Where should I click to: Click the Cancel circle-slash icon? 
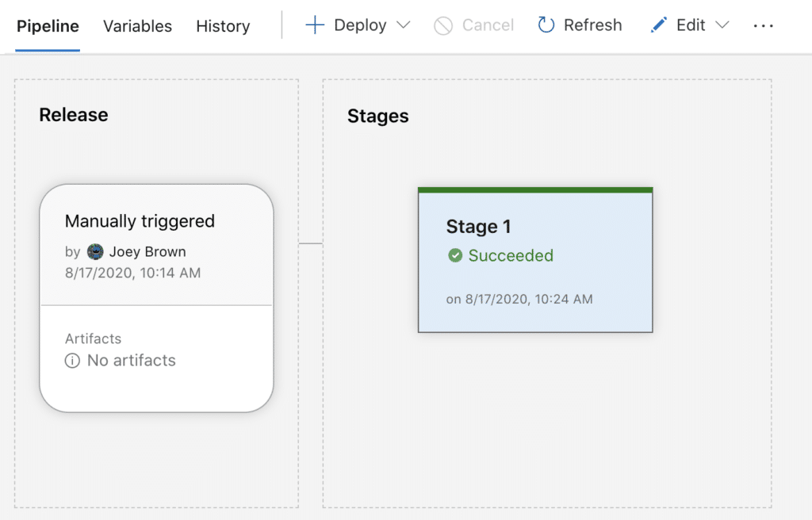443,25
